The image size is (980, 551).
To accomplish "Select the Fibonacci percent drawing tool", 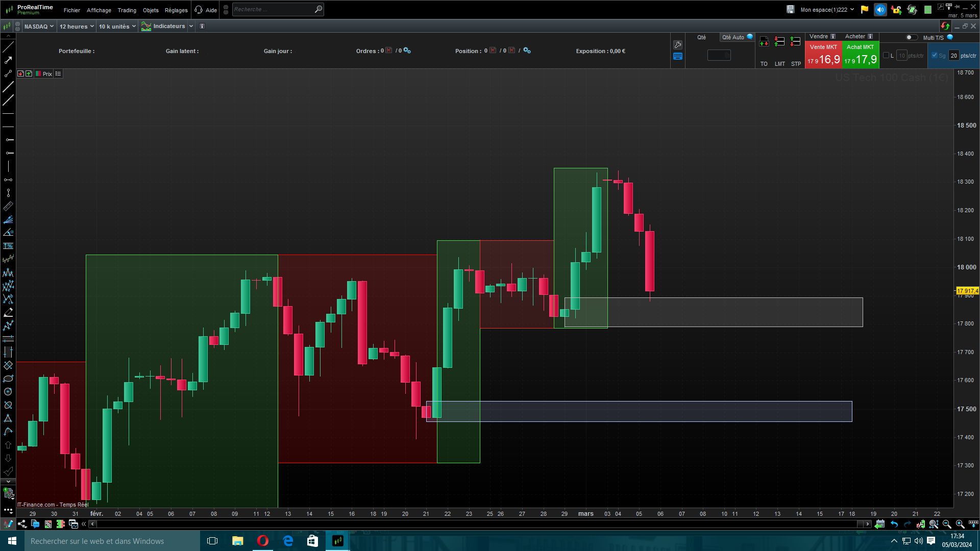I will (x=8, y=246).
